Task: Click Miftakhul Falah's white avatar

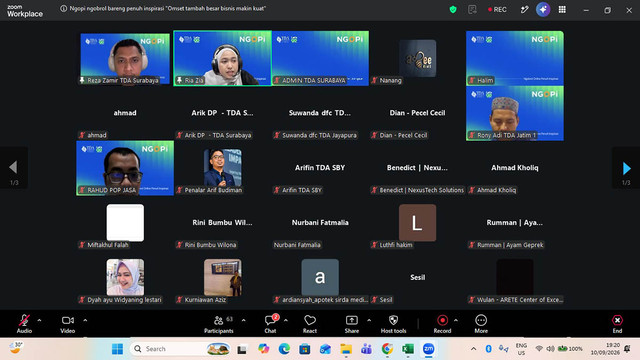Action: [x=125, y=223]
